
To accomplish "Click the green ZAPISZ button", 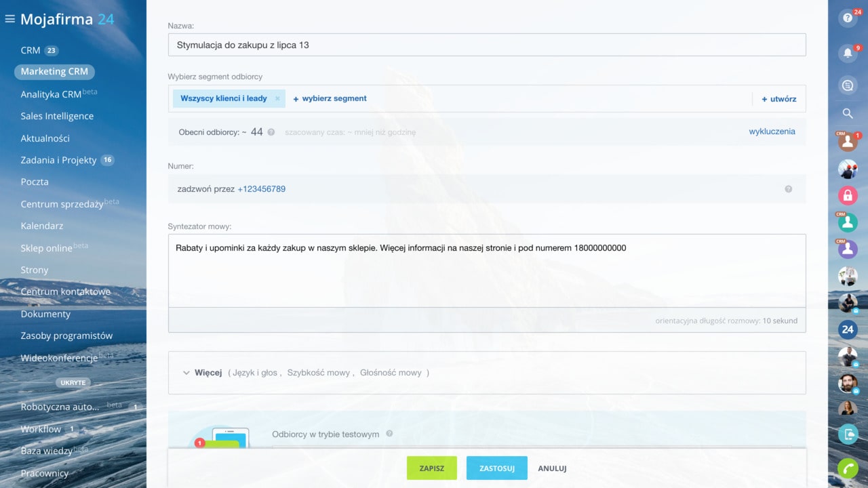I will [431, 468].
